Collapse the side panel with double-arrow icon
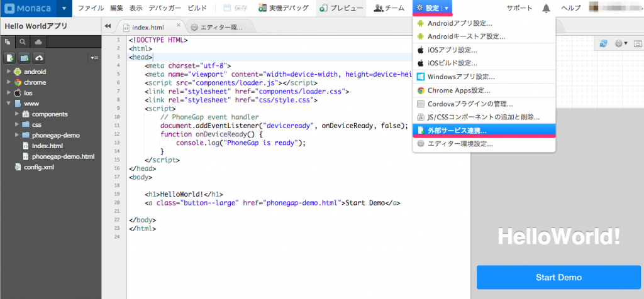 point(108,26)
